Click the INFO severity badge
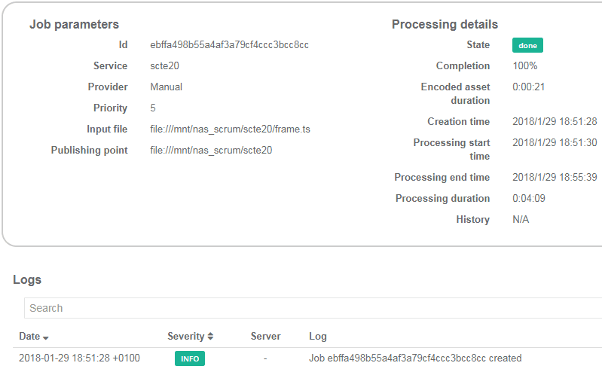The height and width of the screenshot is (369, 602). 190,359
